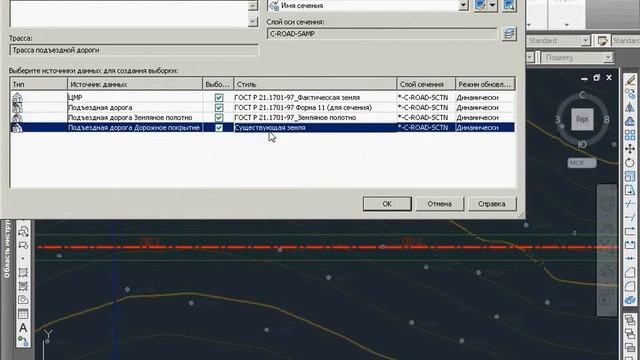Select the Break tool
The height and width of the screenshot is (360, 640).
pyautogui.click(x=630, y=245)
